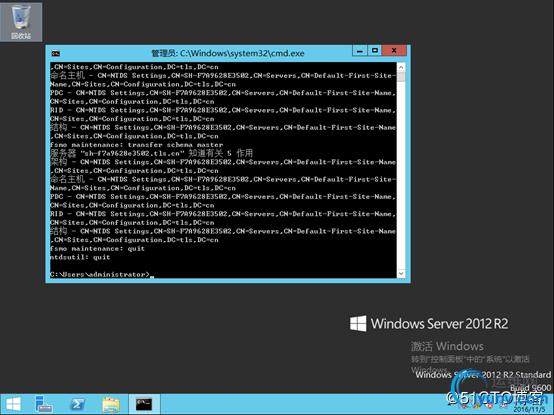Open the Windows Start button
Image resolution: width=554 pixels, height=415 pixels.
click(x=13, y=404)
